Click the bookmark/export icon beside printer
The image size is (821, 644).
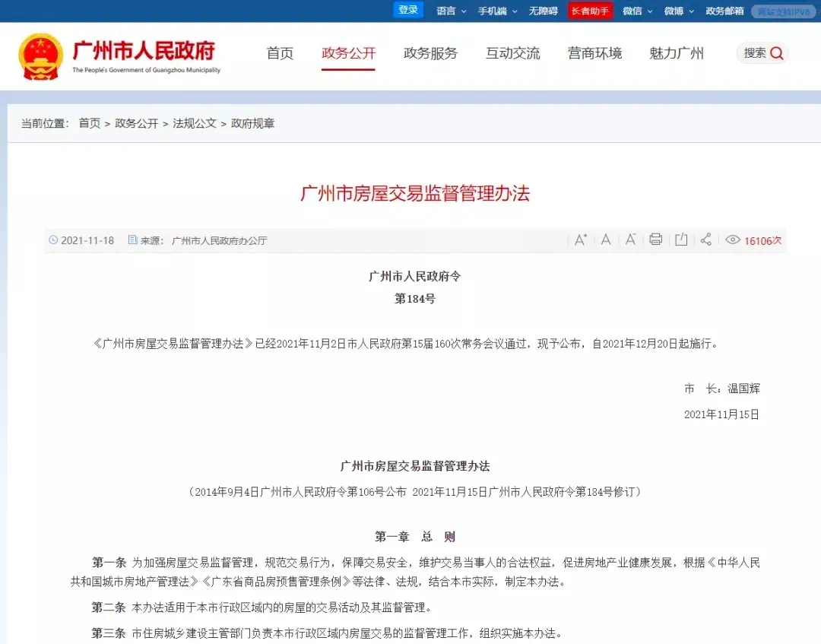click(x=681, y=240)
